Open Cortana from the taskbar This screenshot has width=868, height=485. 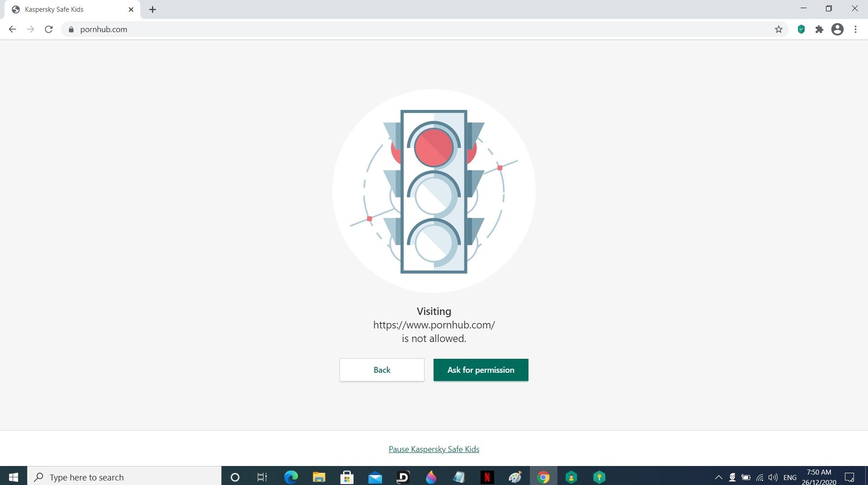pyautogui.click(x=235, y=477)
